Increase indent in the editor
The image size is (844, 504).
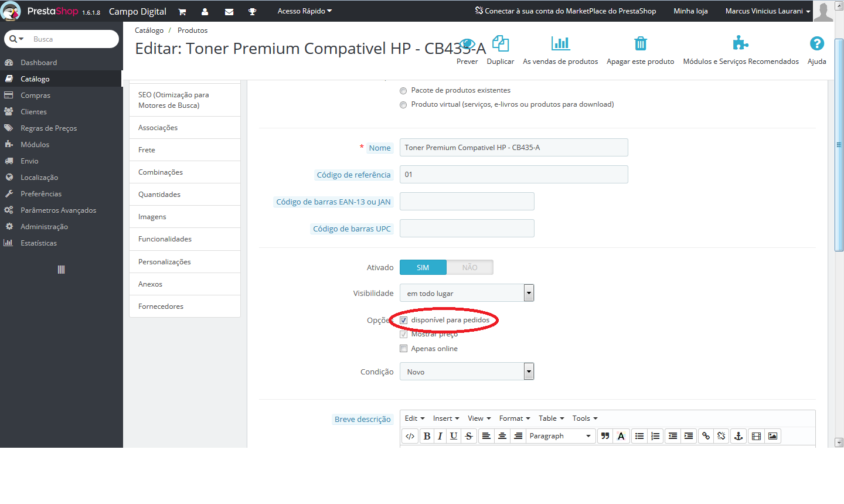[x=689, y=436]
